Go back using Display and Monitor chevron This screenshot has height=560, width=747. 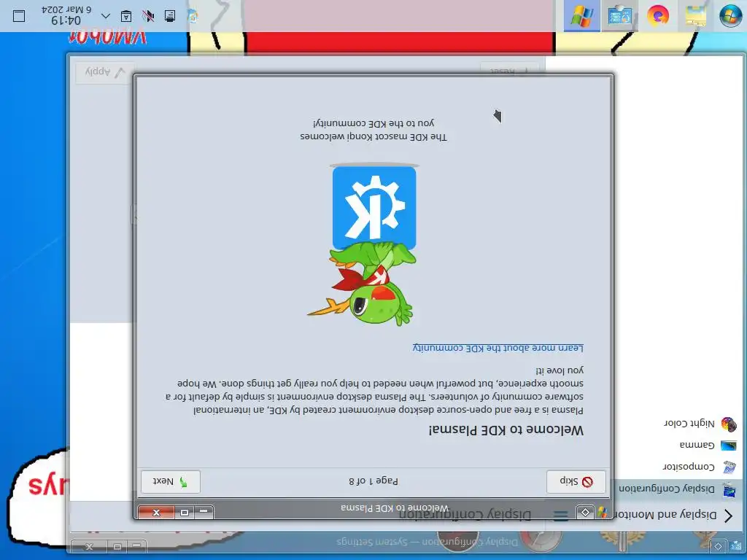pyautogui.click(x=729, y=516)
